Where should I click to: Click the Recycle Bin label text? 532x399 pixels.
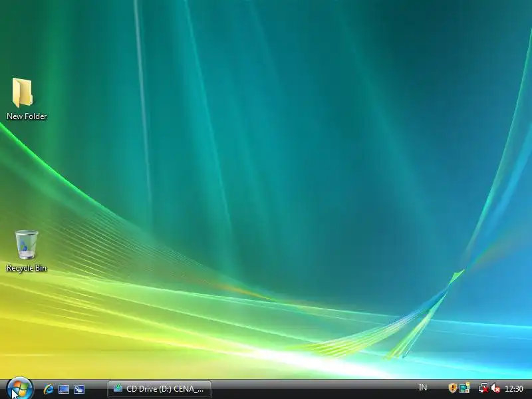27,268
